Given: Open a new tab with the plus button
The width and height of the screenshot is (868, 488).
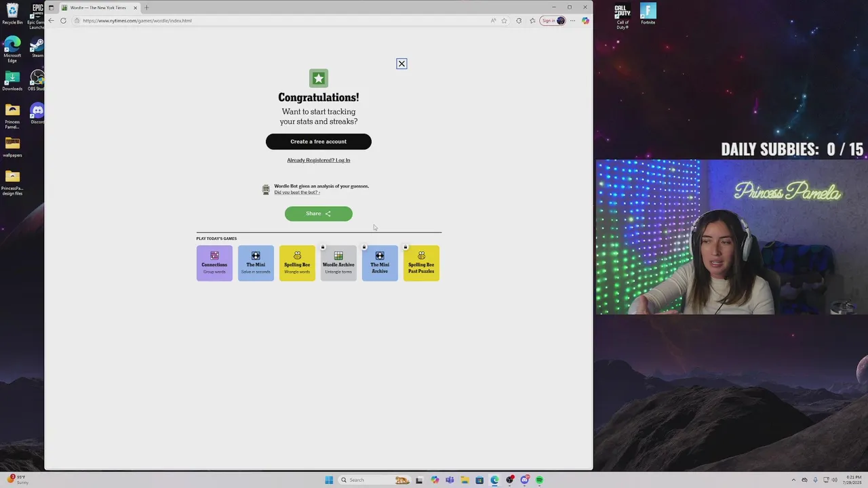Looking at the screenshot, I should click(146, 7).
